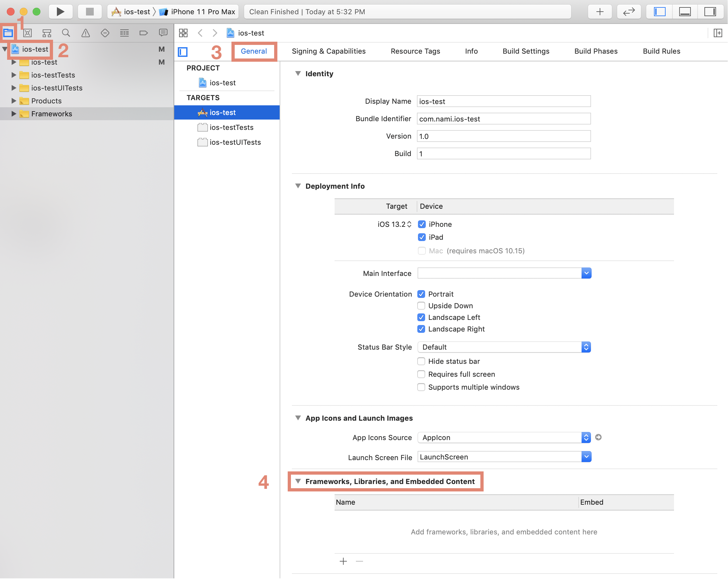Enable the Upside Down orientation checkbox
The image size is (728, 579).
(x=421, y=306)
